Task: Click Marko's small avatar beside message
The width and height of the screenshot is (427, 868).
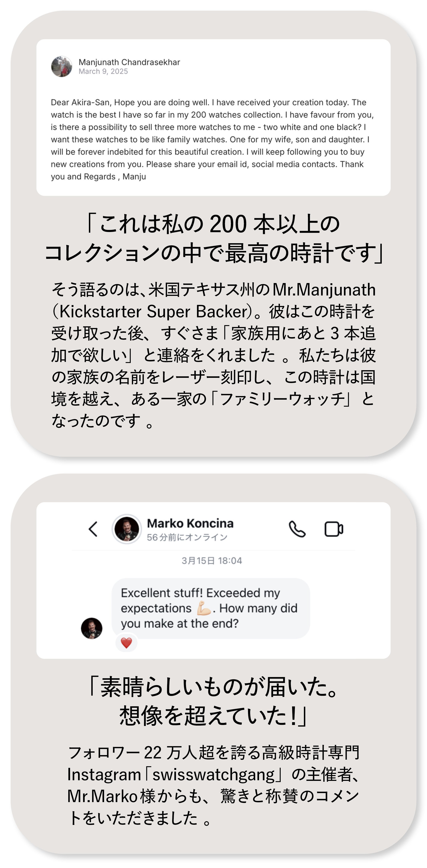Action: [x=92, y=628]
